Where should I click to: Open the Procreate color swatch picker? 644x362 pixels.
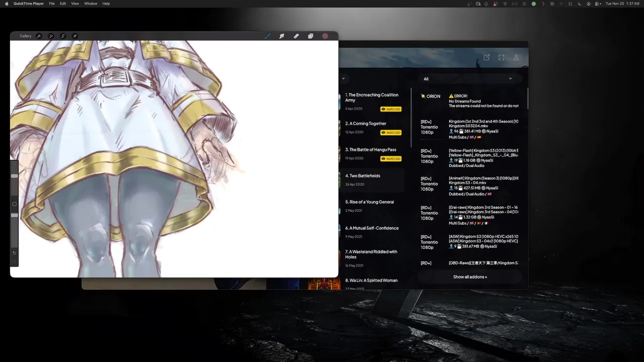click(x=325, y=36)
